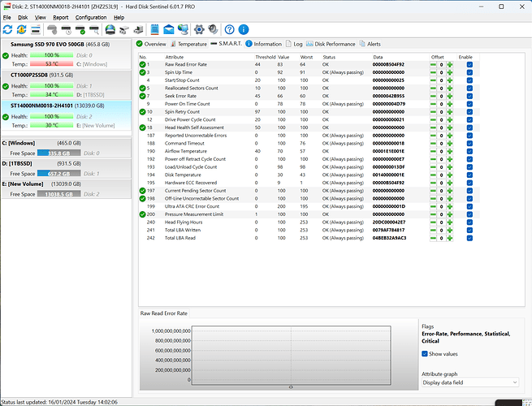The height and width of the screenshot is (406, 532).
Task: Toggle Enable checkbox for Raw Read Error Rate
Action: pos(469,63)
